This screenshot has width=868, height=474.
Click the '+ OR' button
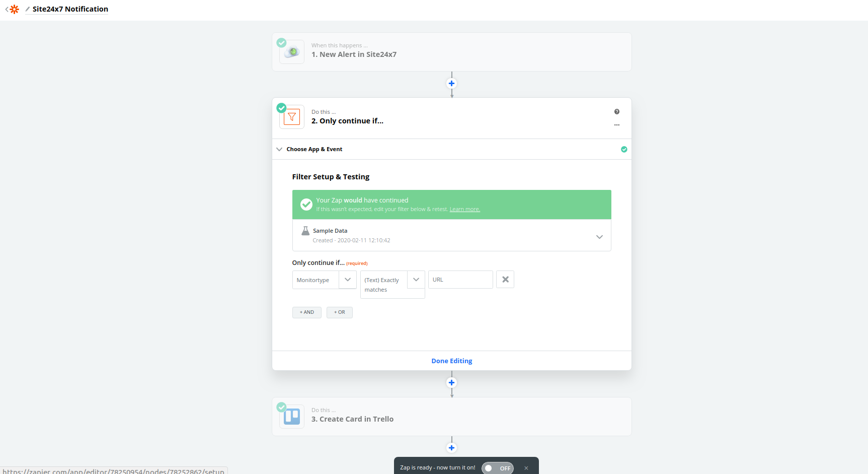[x=339, y=312]
